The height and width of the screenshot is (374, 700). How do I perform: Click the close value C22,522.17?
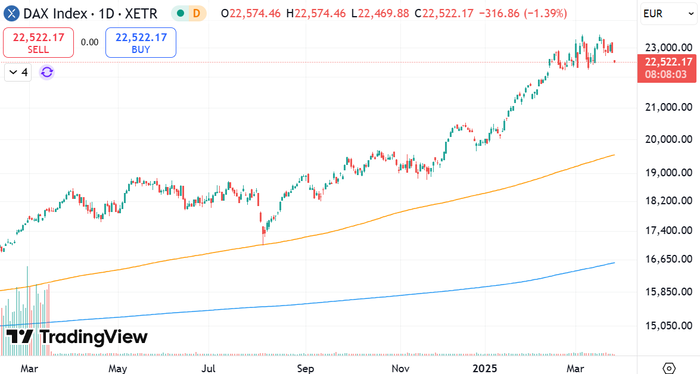tap(444, 13)
